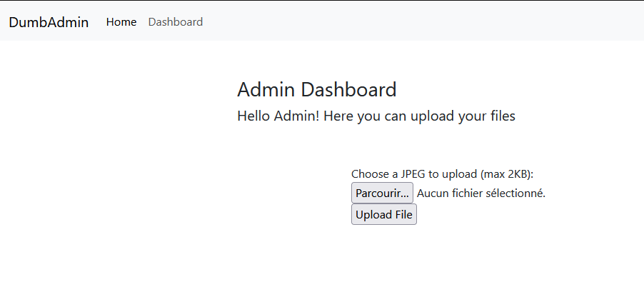Return to the site root via the DumbAdmin logo
The width and height of the screenshot is (644, 287).
[x=49, y=22]
